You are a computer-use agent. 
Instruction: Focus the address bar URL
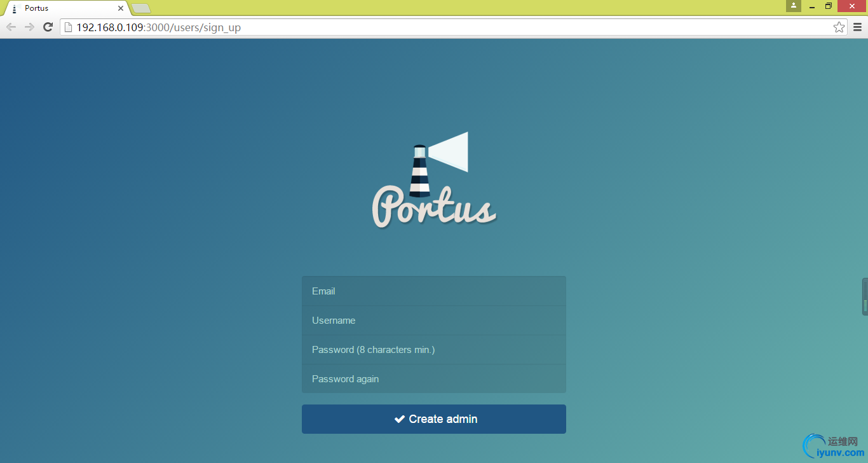(454, 27)
